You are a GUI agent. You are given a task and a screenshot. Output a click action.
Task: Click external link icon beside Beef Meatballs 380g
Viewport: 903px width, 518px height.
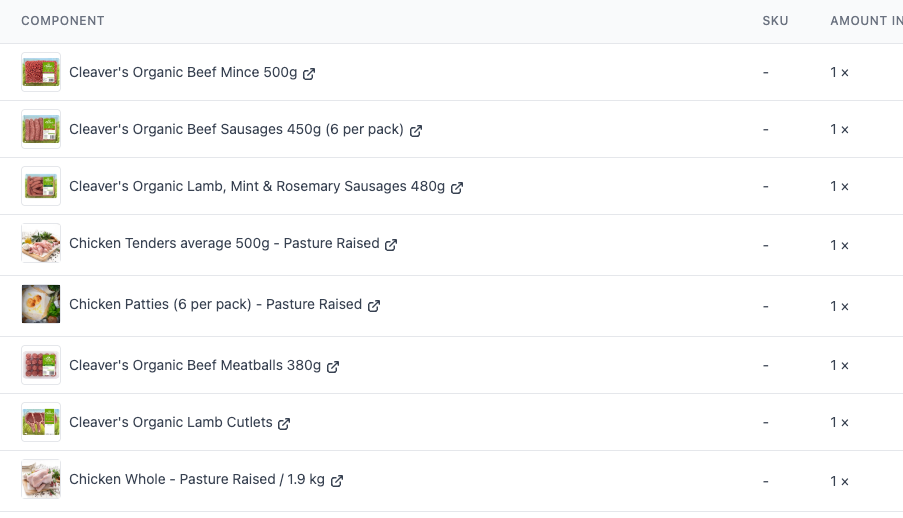pyautogui.click(x=333, y=367)
